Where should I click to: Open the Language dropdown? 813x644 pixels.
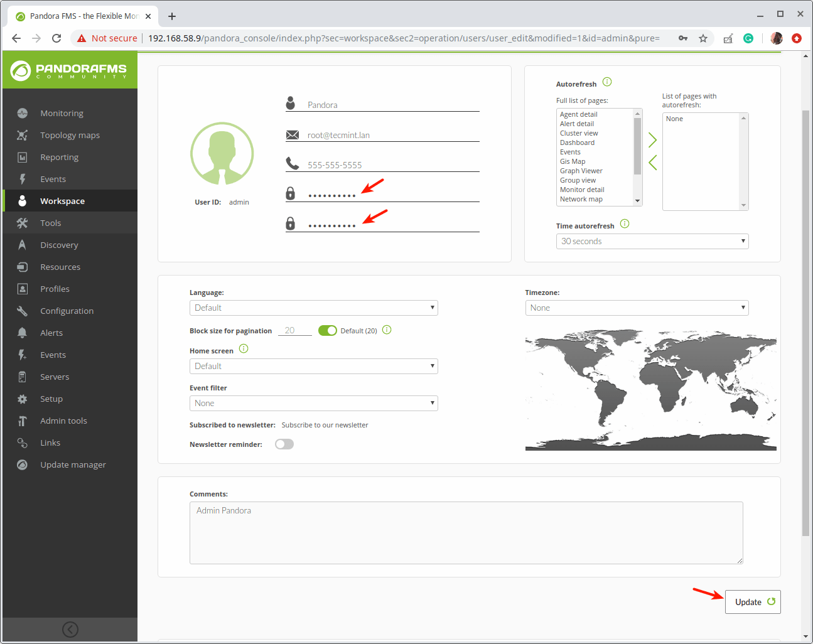point(313,308)
